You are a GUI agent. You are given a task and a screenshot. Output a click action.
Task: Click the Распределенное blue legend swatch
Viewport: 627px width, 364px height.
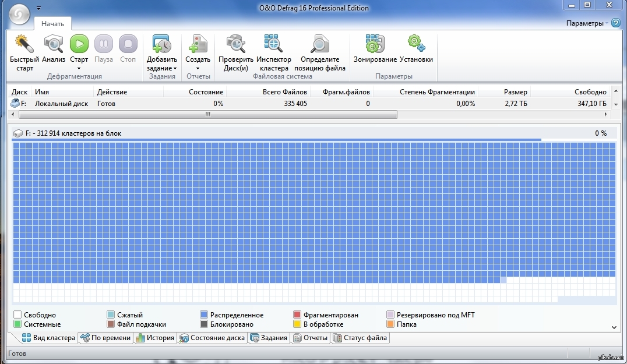(x=204, y=315)
